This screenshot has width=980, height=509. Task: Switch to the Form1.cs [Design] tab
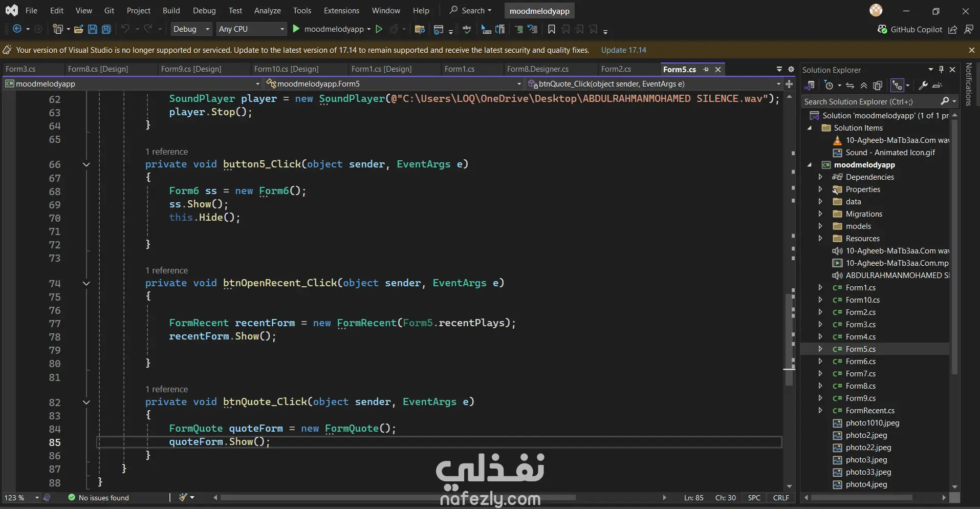click(381, 69)
